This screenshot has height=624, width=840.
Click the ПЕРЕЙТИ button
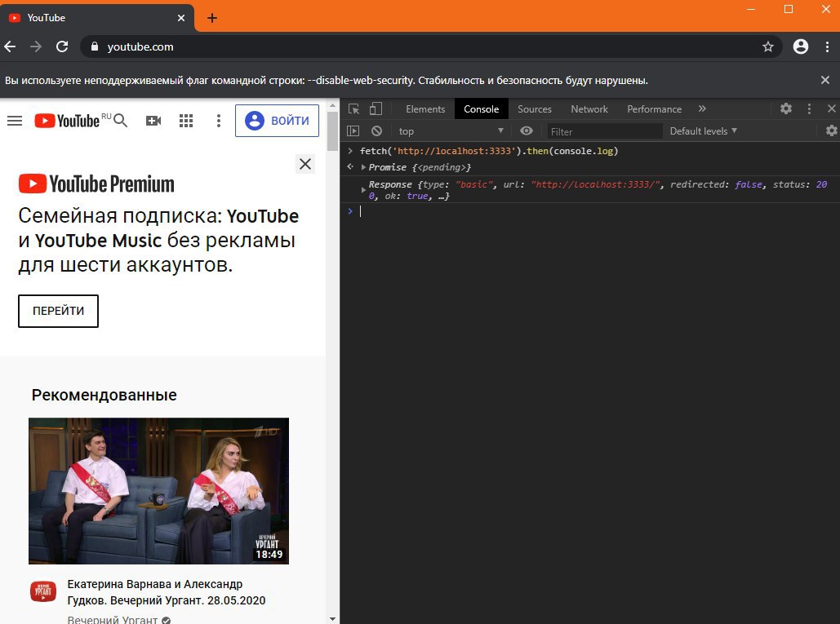[x=59, y=311]
